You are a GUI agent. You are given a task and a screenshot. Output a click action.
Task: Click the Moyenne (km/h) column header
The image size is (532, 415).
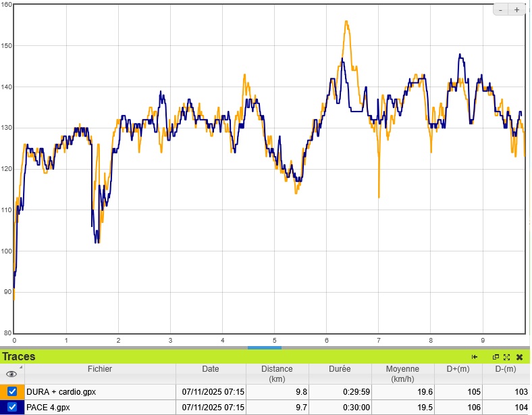point(402,374)
